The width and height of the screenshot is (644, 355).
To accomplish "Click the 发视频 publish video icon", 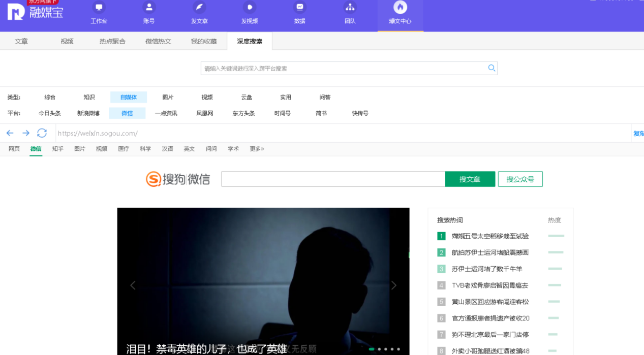I will point(250,7).
